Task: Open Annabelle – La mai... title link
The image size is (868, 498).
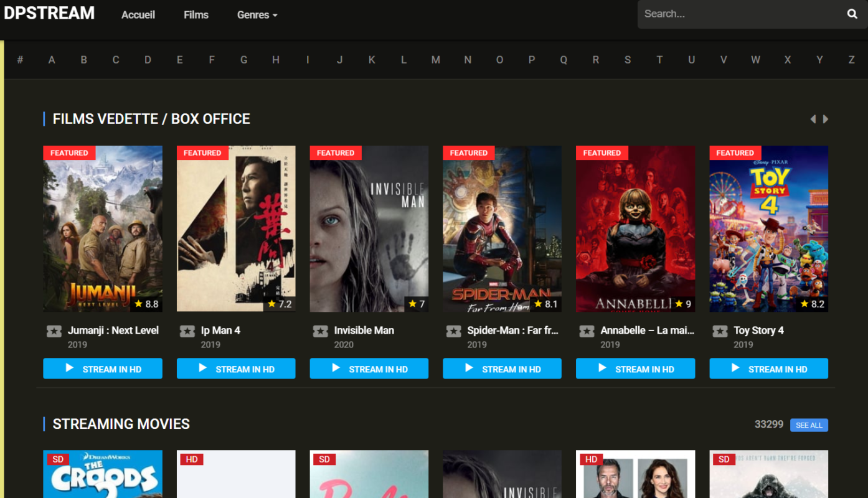Action: coord(648,331)
